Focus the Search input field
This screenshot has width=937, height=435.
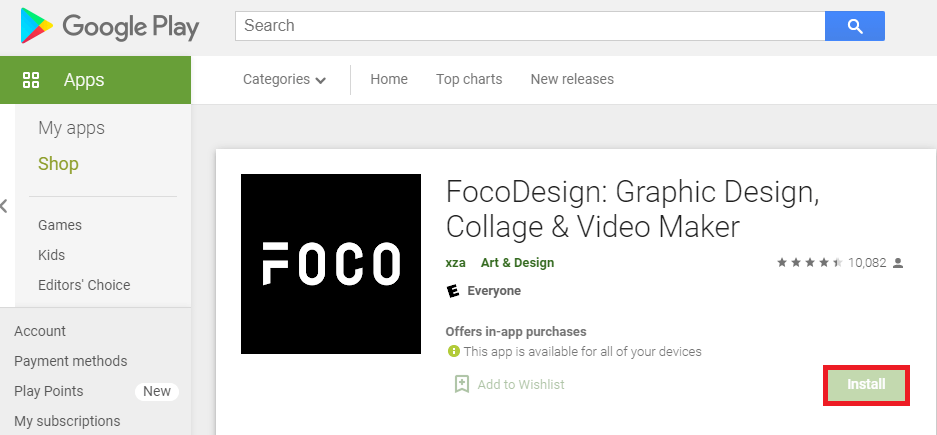pos(530,26)
